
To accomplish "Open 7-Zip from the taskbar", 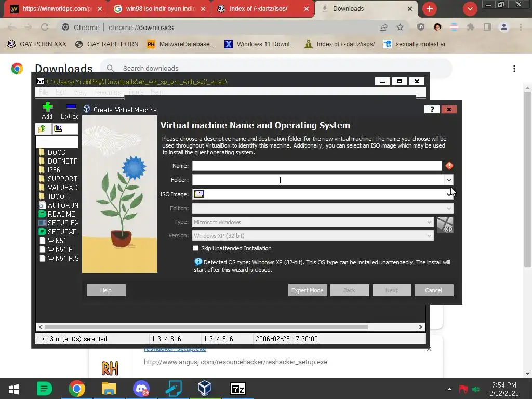I will coord(237,389).
